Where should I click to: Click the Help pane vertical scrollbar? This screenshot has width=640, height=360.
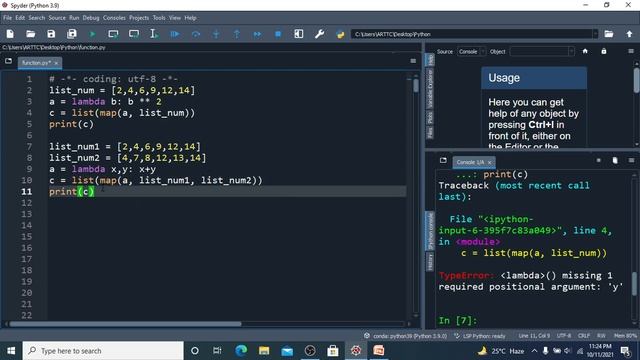pyautogui.click(x=636, y=80)
